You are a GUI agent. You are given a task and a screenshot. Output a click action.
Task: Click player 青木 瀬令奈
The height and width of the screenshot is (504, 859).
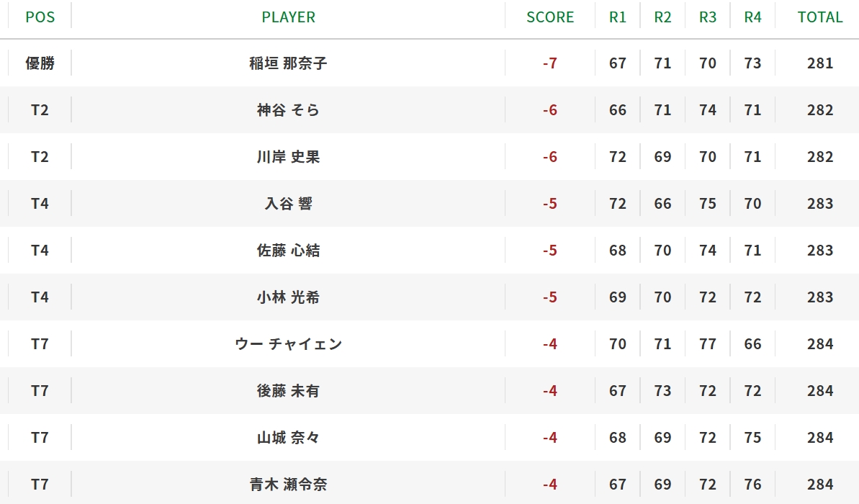[x=288, y=485]
